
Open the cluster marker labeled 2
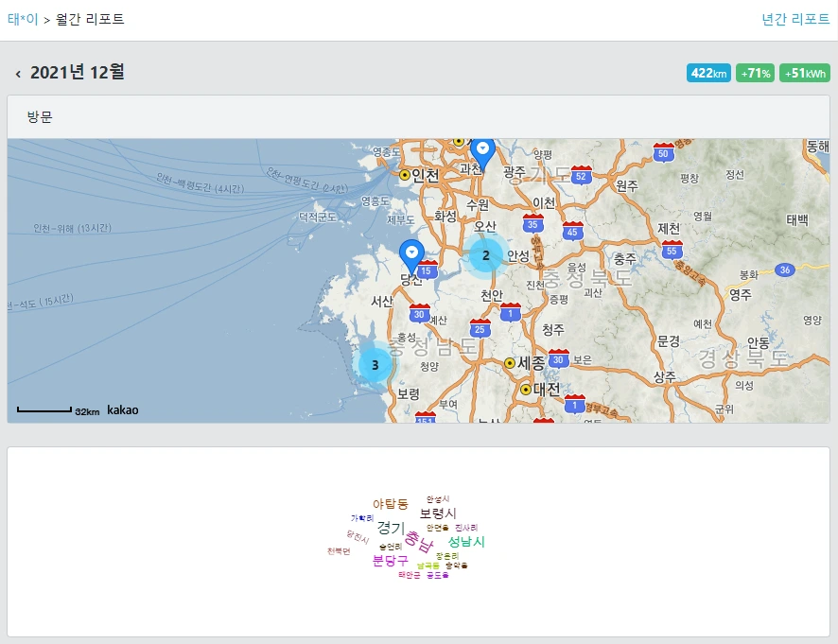tap(485, 255)
